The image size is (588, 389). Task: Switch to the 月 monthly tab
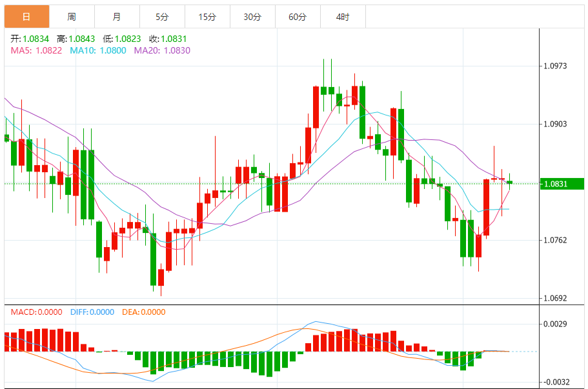(x=117, y=17)
